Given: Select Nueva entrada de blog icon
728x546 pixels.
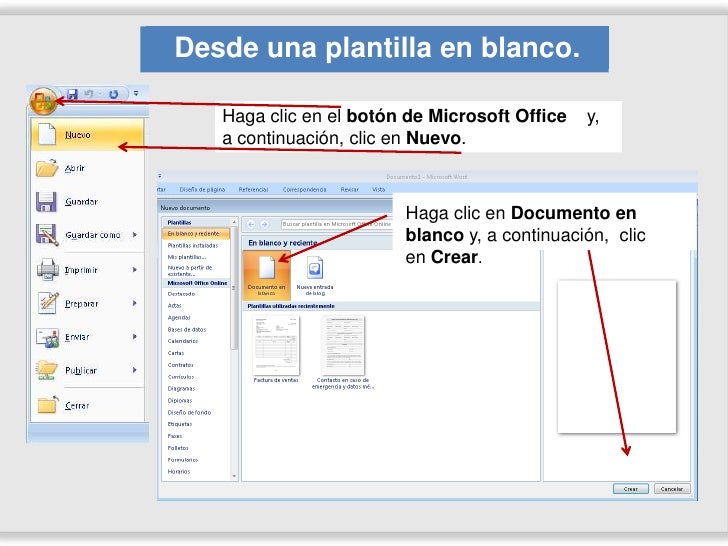Looking at the screenshot, I should pyautogui.click(x=315, y=275).
